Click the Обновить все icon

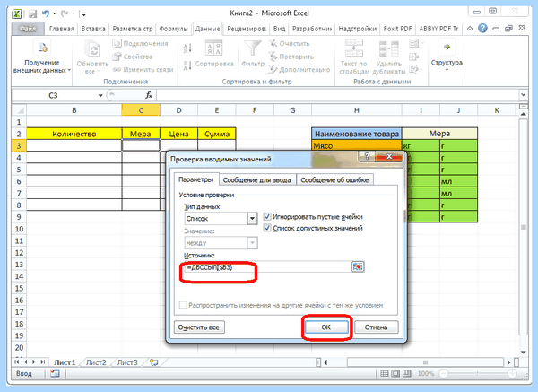pos(92,49)
